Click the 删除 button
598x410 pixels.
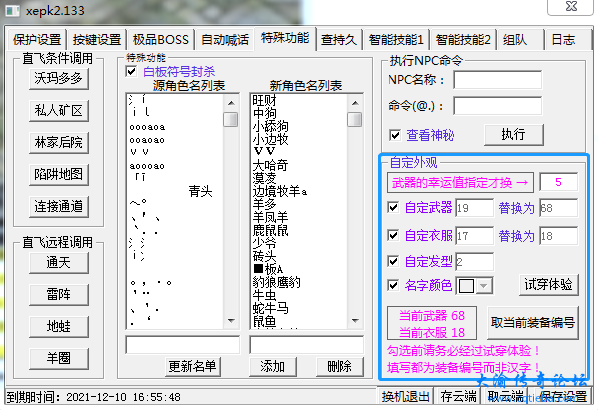339,367
